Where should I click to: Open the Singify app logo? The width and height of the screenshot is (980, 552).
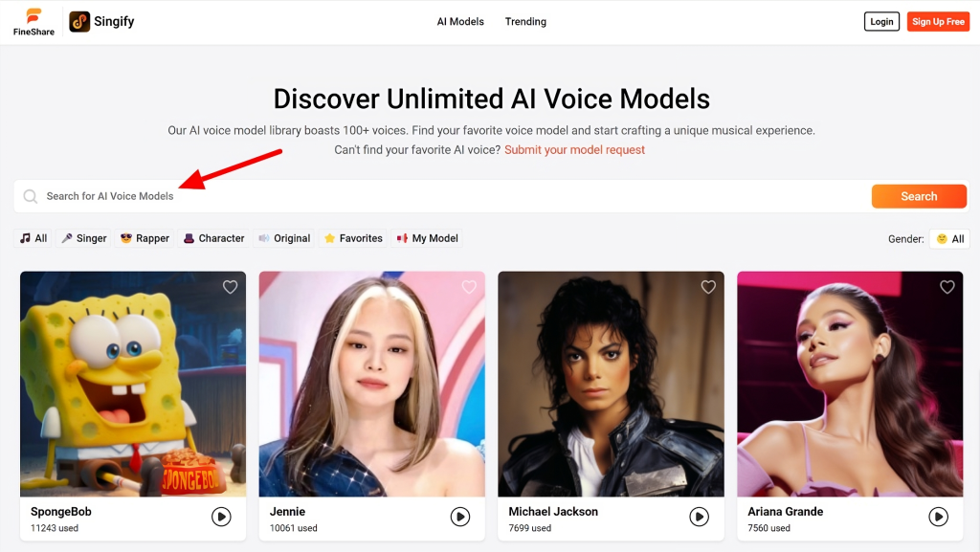(79, 22)
